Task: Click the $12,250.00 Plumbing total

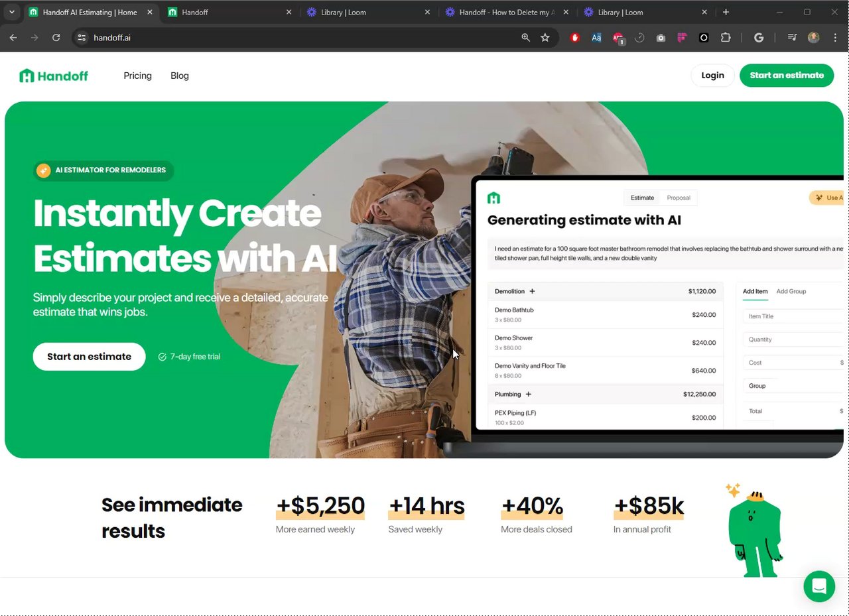Action: point(700,394)
